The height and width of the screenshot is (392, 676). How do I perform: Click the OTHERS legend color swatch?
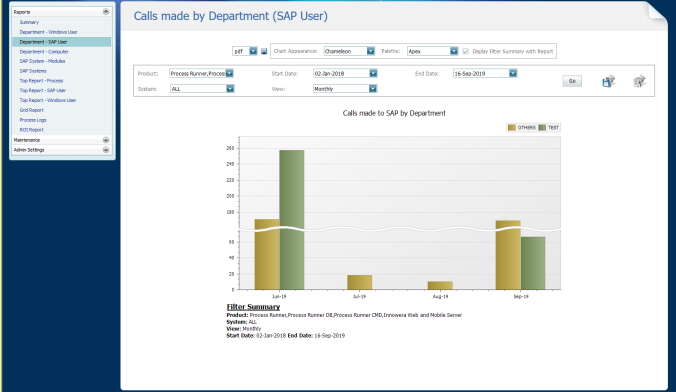pos(512,128)
